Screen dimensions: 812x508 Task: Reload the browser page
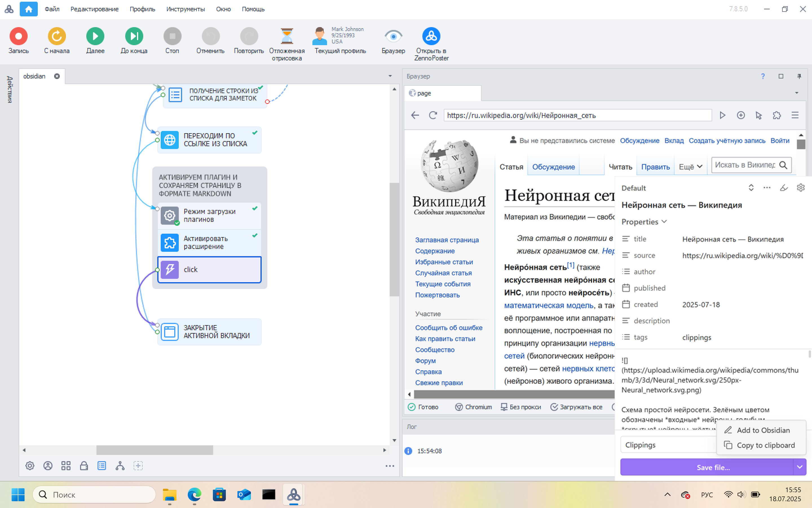click(x=433, y=115)
